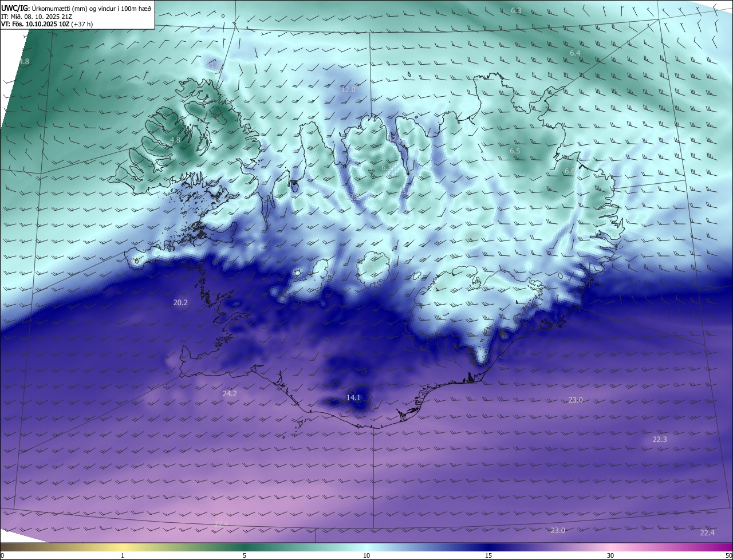Click the 6.3 value label on the map
The image size is (733, 560).
[x=516, y=11]
